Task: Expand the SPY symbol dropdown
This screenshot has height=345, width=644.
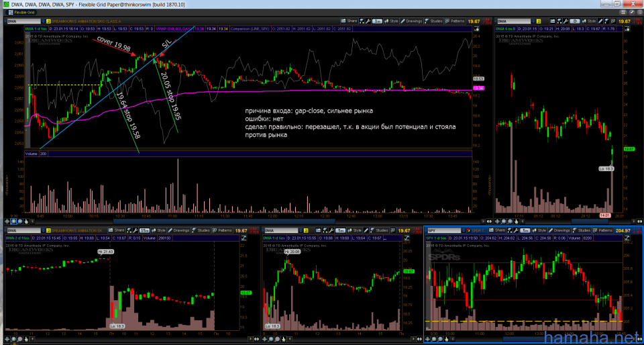Action: [464, 230]
